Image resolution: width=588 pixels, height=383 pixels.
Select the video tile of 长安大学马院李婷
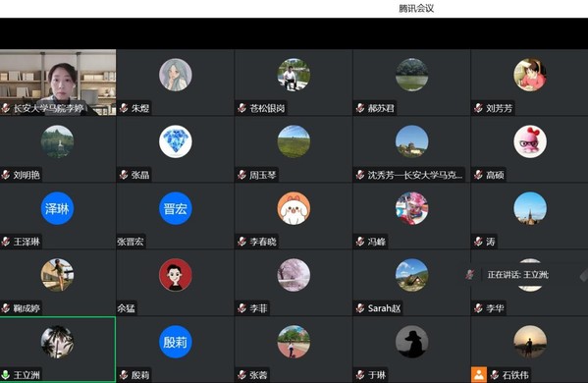(58, 82)
